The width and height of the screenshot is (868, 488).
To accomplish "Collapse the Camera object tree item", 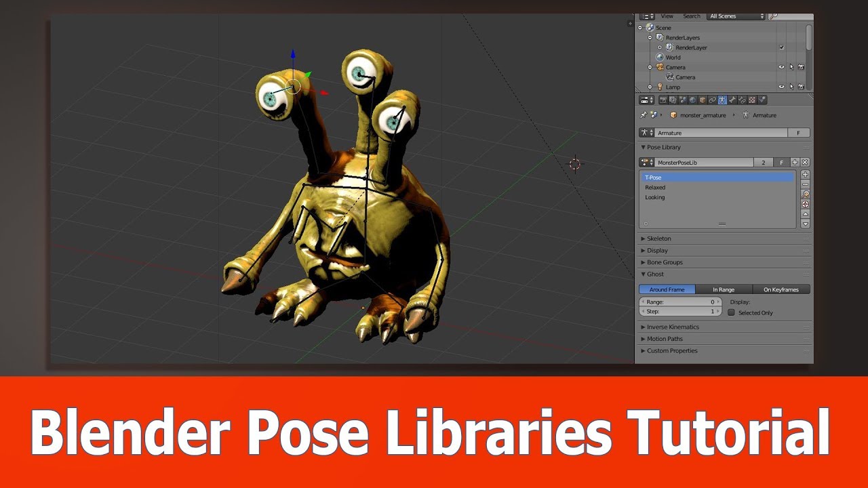I will [650, 67].
